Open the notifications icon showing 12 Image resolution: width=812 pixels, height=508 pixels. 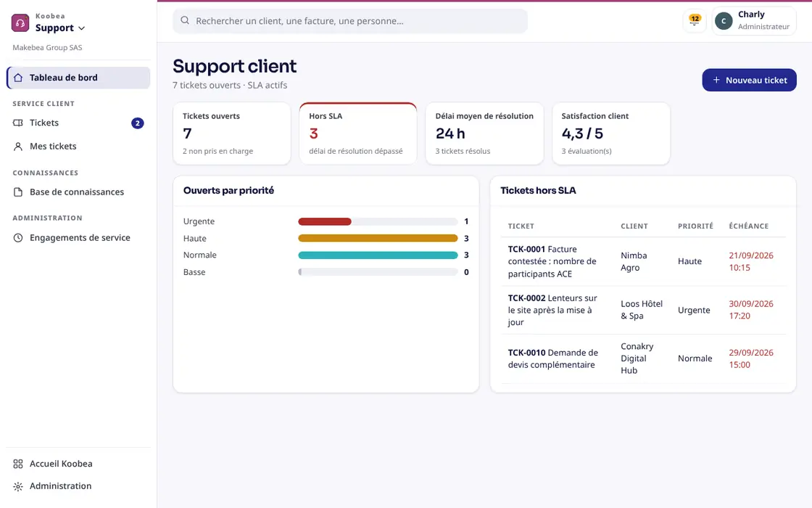[695, 21]
